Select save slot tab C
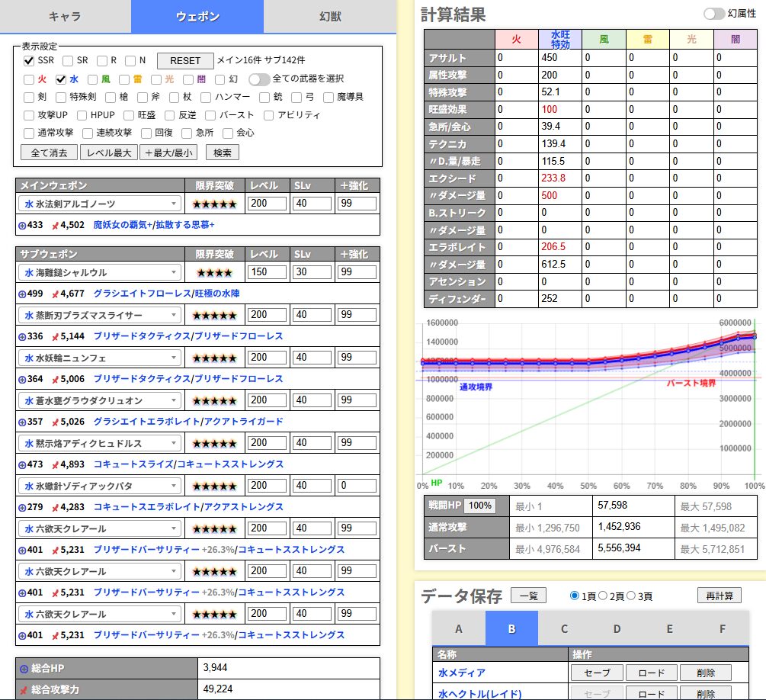766x700 pixels. [564, 628]
